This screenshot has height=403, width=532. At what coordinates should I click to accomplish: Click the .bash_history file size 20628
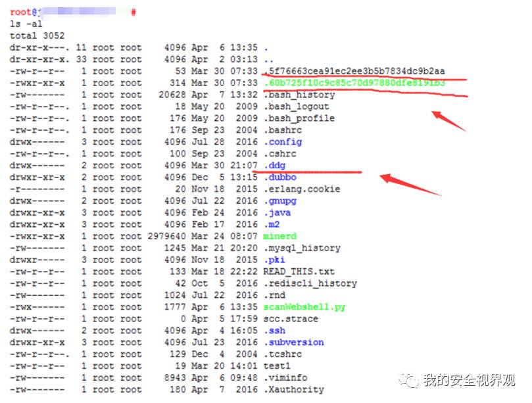(x=172, y=95)
